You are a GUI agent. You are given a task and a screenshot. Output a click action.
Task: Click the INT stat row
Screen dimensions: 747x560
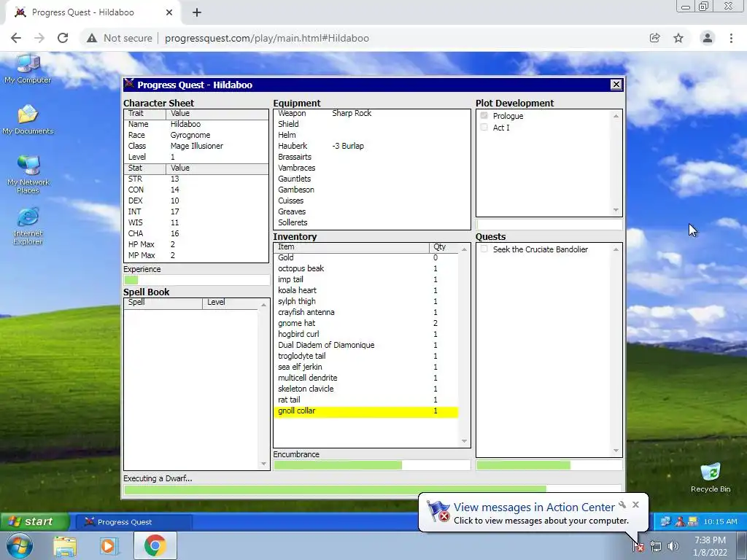pos(196,212)
